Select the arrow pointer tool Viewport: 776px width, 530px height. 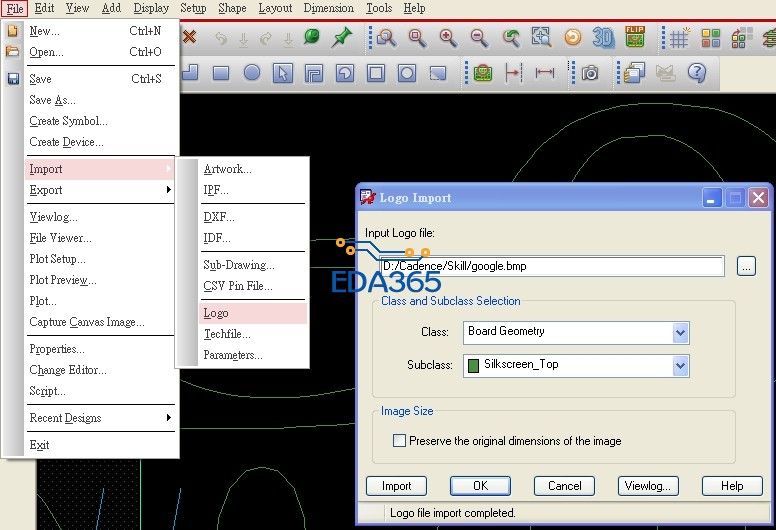(283, 73)
